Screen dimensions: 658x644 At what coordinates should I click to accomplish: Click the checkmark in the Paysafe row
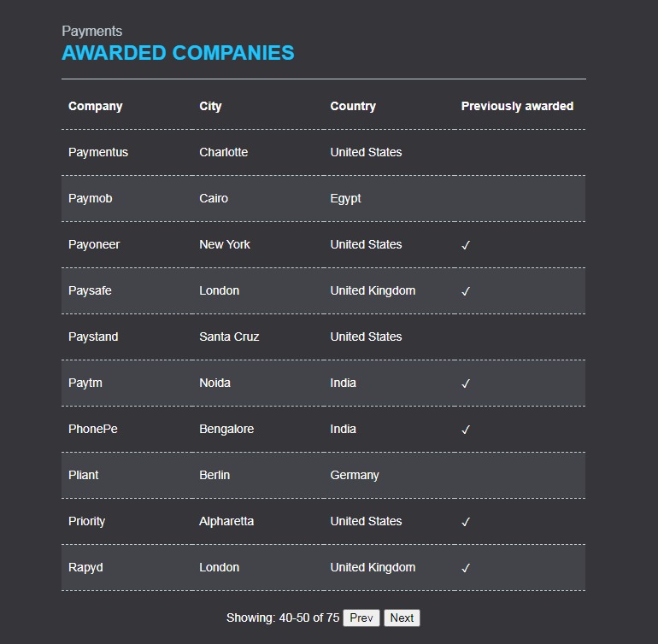(466, 291)
